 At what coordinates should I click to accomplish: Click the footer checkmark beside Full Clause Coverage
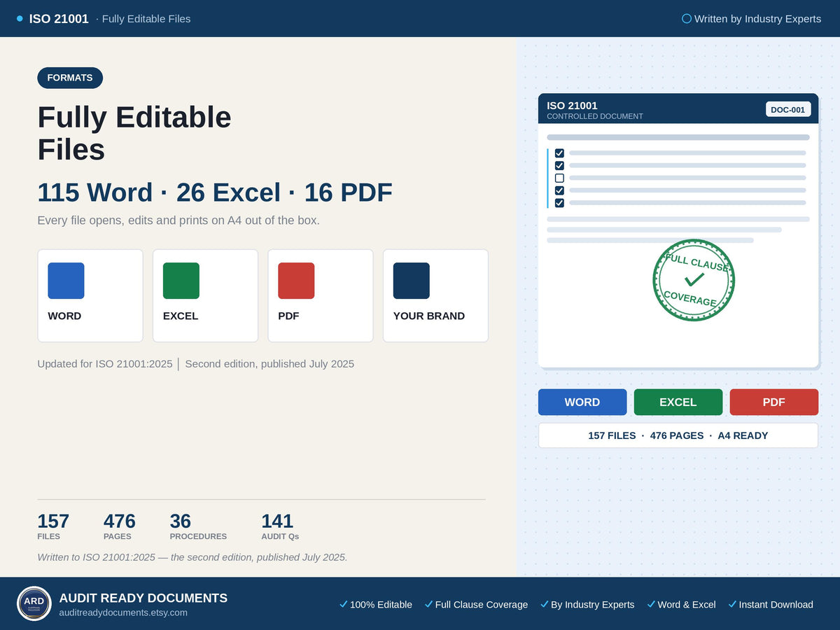(x=428, y=604)
